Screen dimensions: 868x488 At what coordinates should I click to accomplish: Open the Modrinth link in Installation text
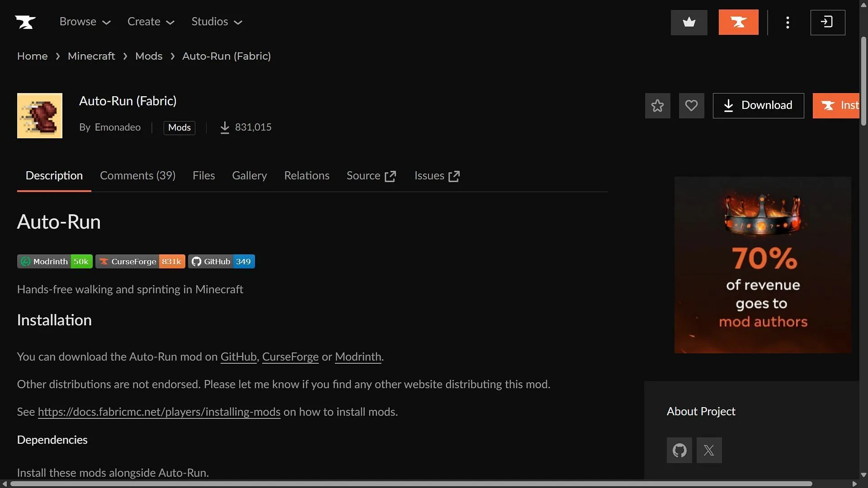click(358, 357)
